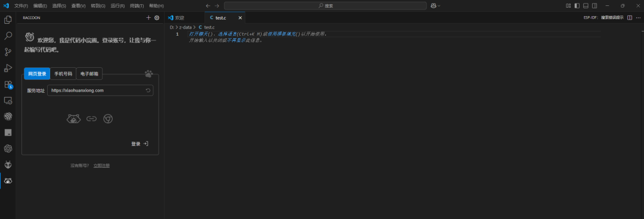
Task: Click the 选择语言 link in editor hint
Action: coord(228,34)
